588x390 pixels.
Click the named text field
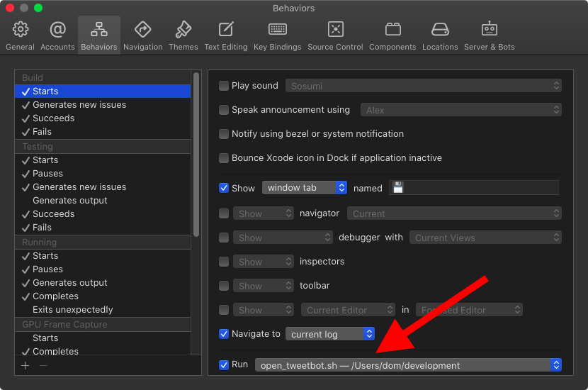474,188
